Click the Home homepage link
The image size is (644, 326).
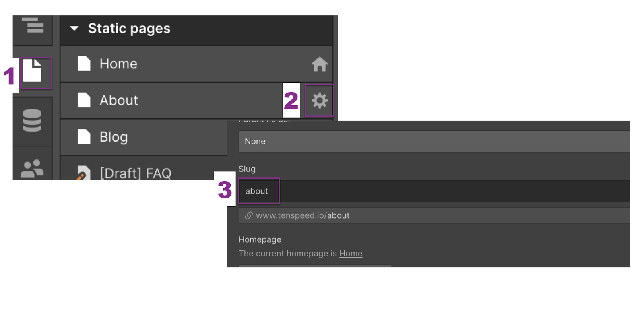(x=351, y=254)
